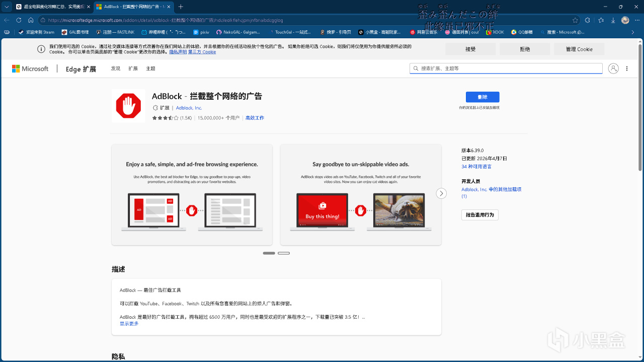Click the 报告滥用行为 button
Screen dimensions: 644x362
[x=480, y=215]
